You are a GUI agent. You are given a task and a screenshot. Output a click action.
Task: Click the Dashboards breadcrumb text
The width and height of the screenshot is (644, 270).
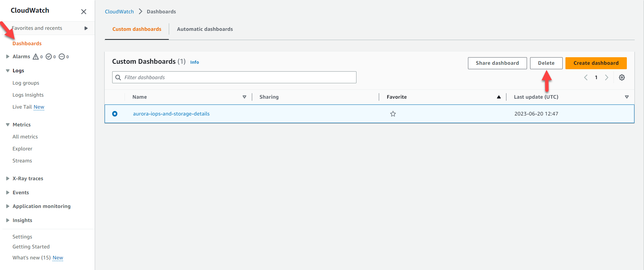pyautogui.click(x=161, y=12)
